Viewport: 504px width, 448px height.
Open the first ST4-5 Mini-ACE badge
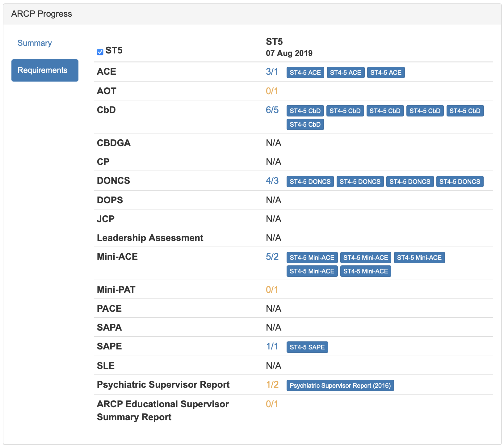pos(312,258)
